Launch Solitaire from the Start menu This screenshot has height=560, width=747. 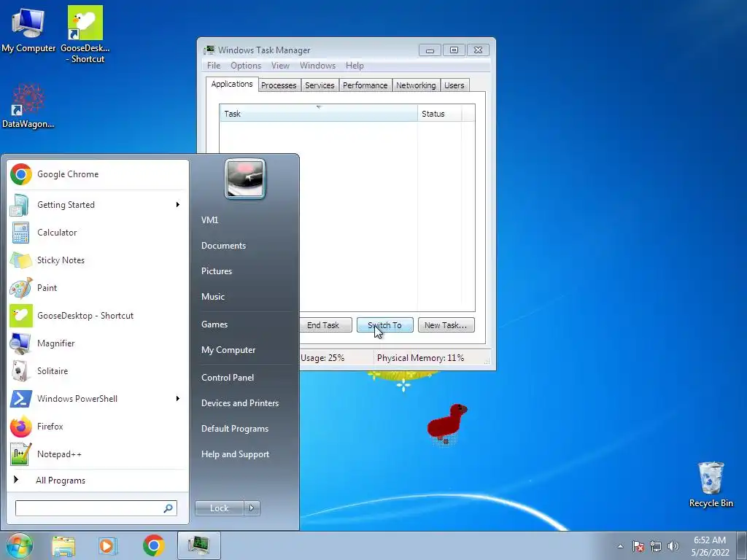[98, 371]
